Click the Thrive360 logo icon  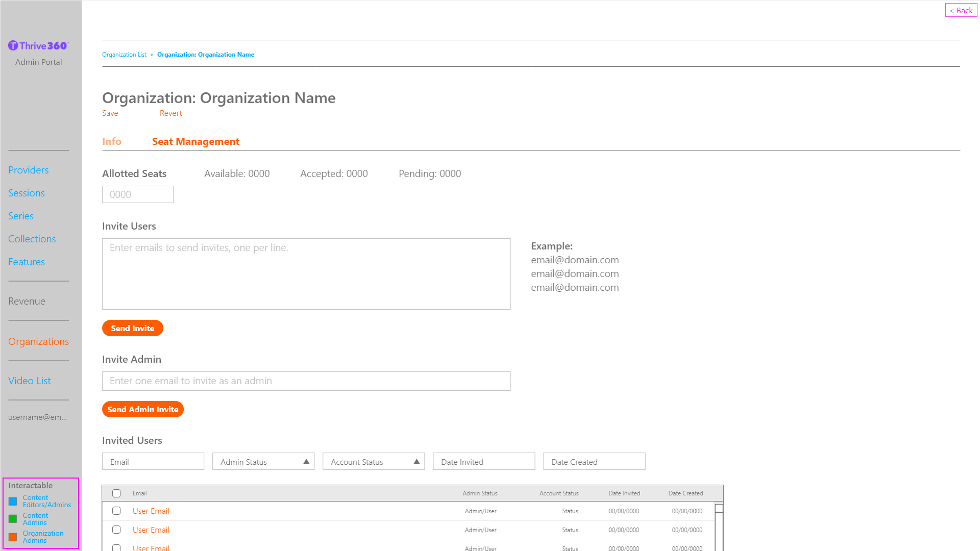[x=13, y=46]
